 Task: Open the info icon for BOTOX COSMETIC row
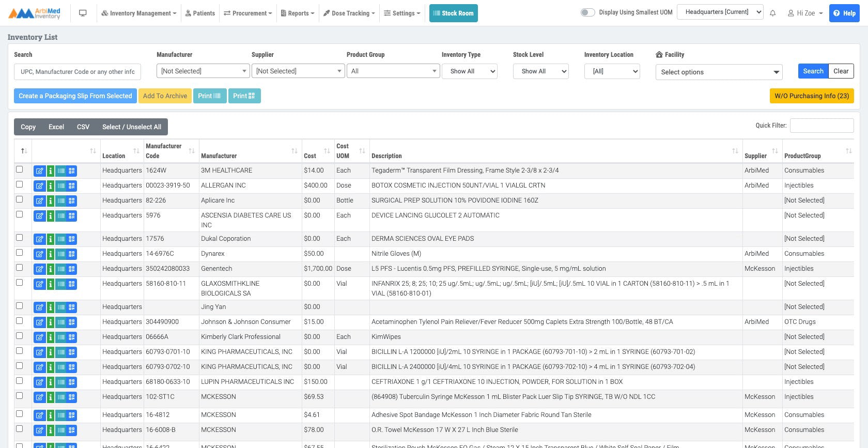click(51, 186)
